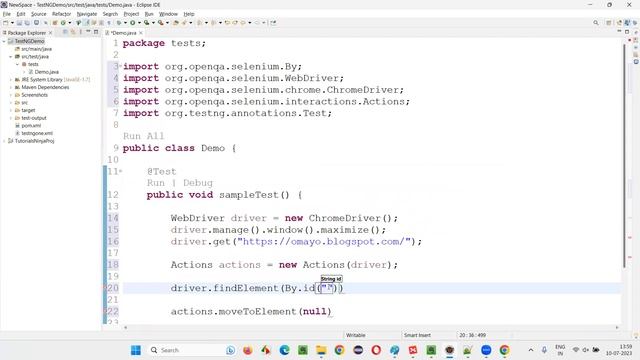
Task: Click the Run All code lens link
Action: tap(143, 136)
